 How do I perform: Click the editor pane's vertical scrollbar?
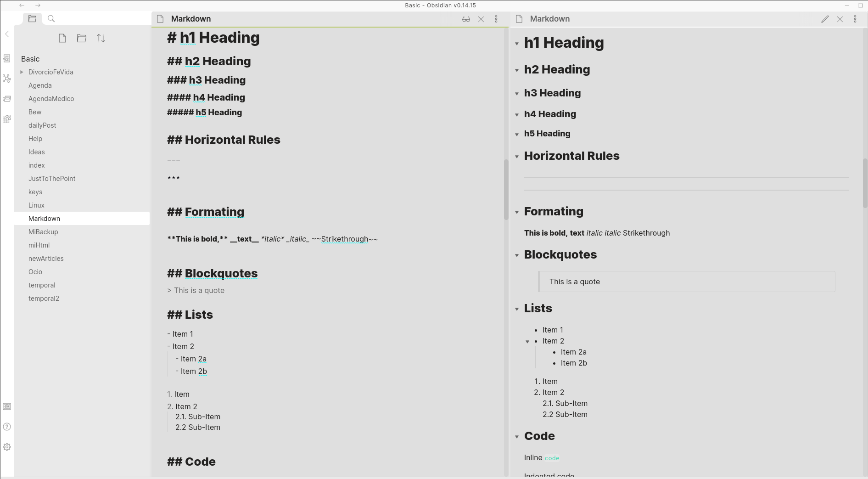click(506, 189)
